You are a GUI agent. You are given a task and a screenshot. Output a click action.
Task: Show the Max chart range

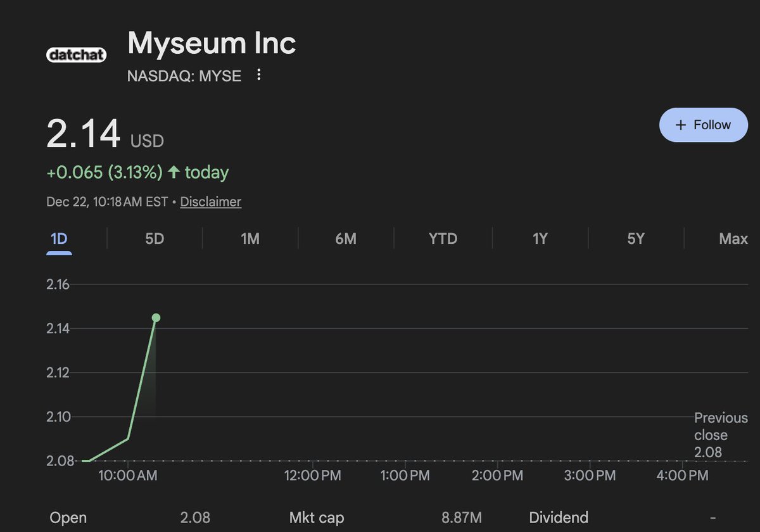point(733,239)
